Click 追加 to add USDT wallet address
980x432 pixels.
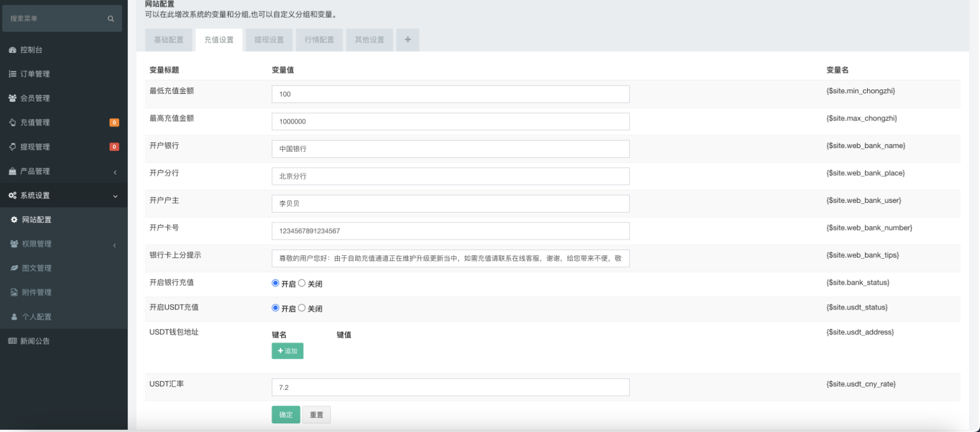point(287,351)
